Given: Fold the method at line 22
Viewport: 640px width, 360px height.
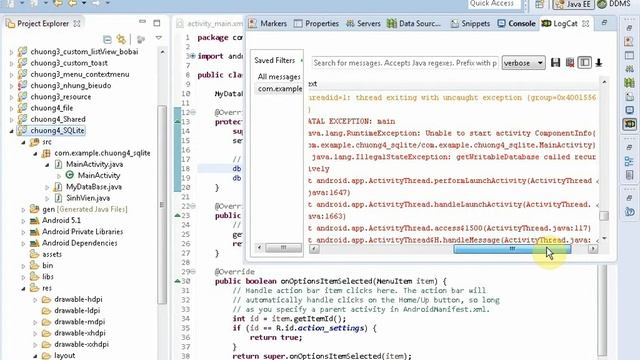Looking at the screenshot, I should (x=193, y=206).
